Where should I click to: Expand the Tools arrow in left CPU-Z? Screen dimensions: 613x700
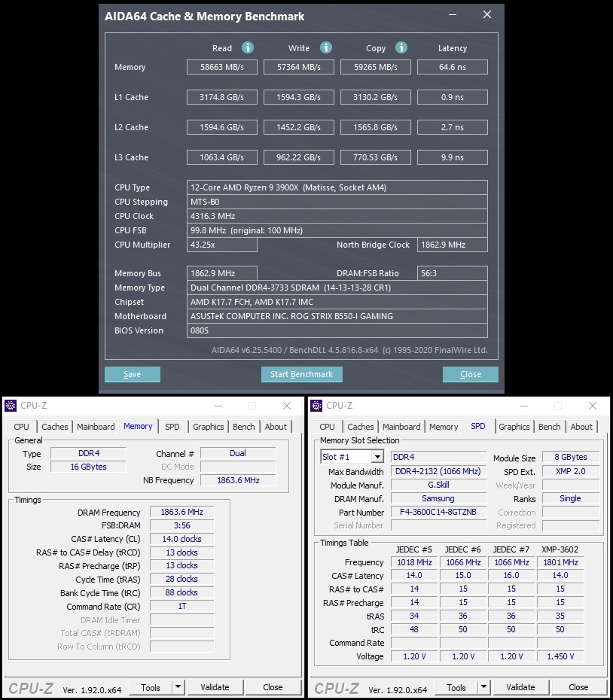pos(178,687)
